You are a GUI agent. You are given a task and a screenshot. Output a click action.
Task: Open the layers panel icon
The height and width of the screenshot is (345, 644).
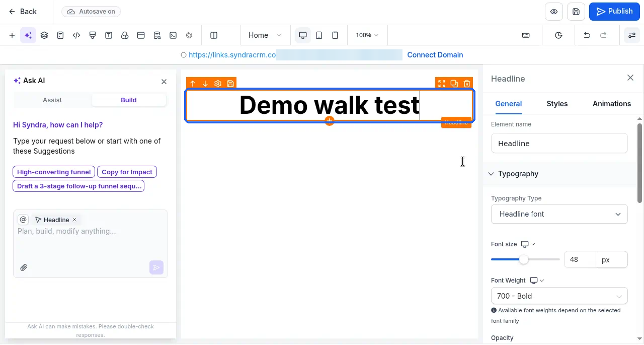click(44, 35)
